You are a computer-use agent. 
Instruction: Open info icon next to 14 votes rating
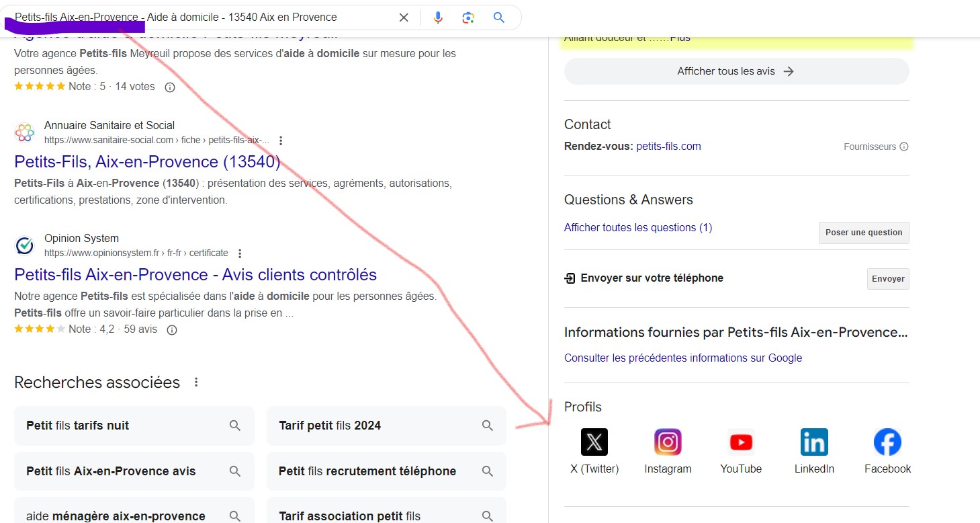170,87
